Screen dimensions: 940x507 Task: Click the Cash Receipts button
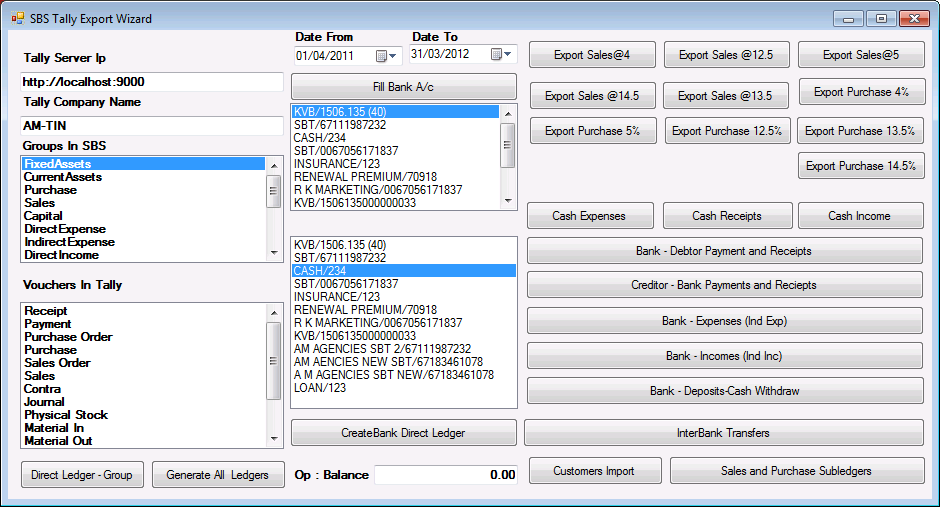[x=727, y=216]
